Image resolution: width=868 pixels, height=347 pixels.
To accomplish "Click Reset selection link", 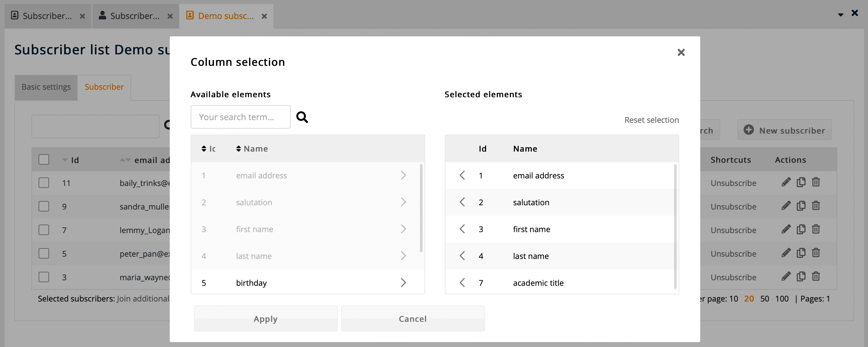I will [x=651, y=120].
